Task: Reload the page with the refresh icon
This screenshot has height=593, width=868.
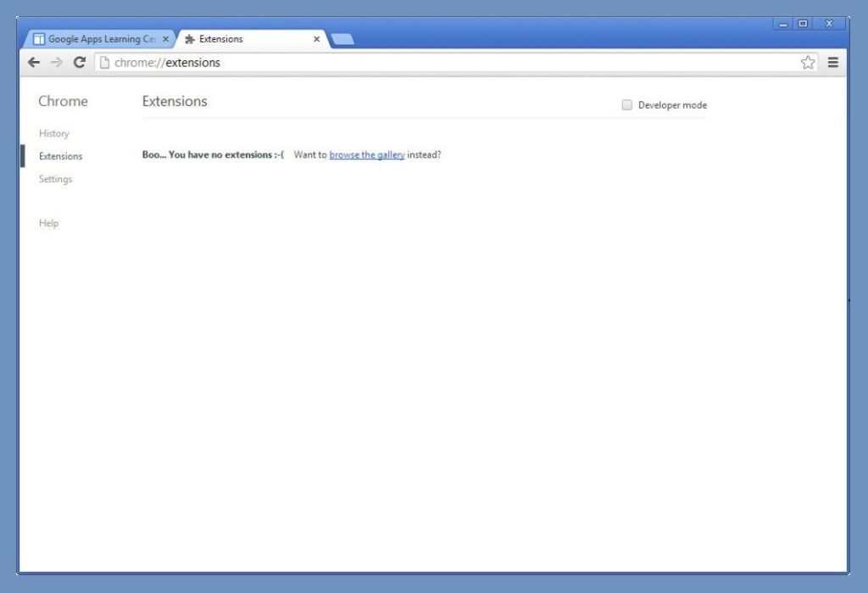Action: (80, 62)
